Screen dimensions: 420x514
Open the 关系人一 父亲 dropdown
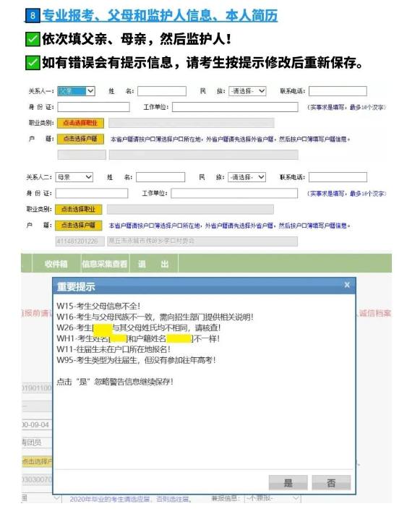tap(76, 91)
